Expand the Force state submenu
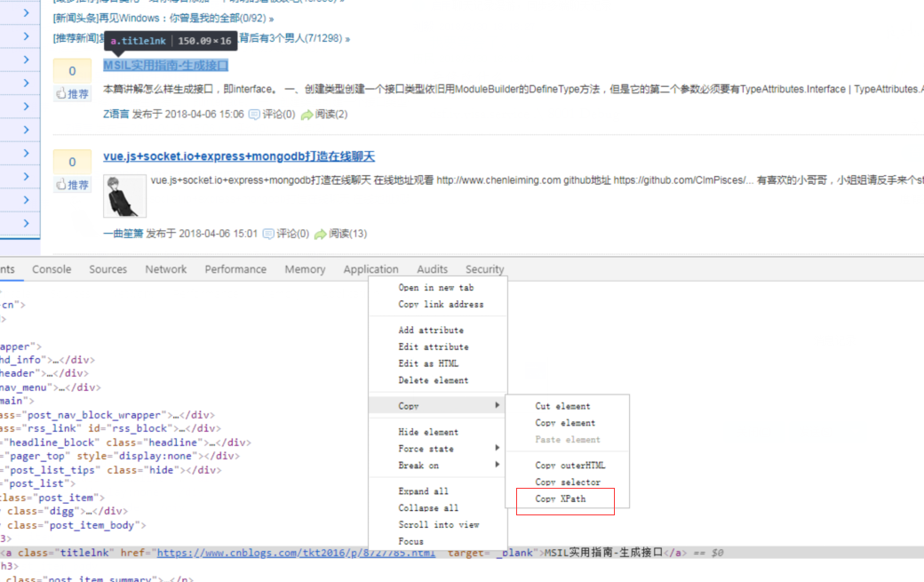Image resolution: width=924 pixels, height=582 pixels. coord(426,449)
